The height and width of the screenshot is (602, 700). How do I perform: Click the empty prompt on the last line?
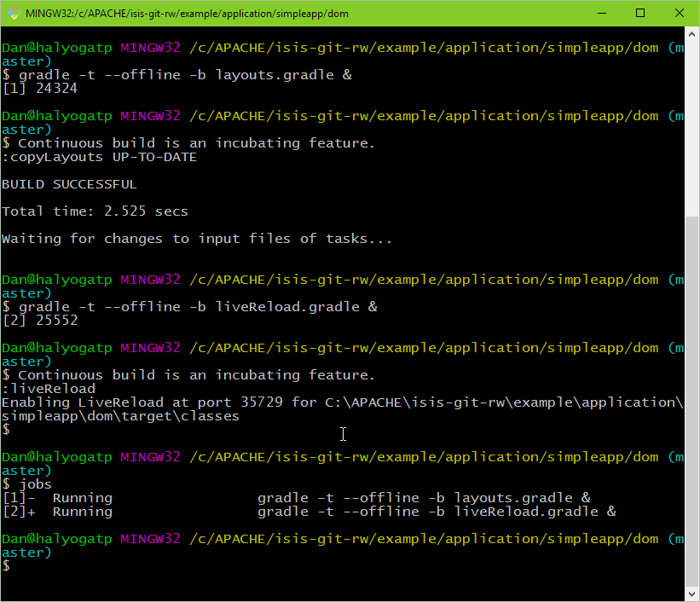[x=6, y=566]
